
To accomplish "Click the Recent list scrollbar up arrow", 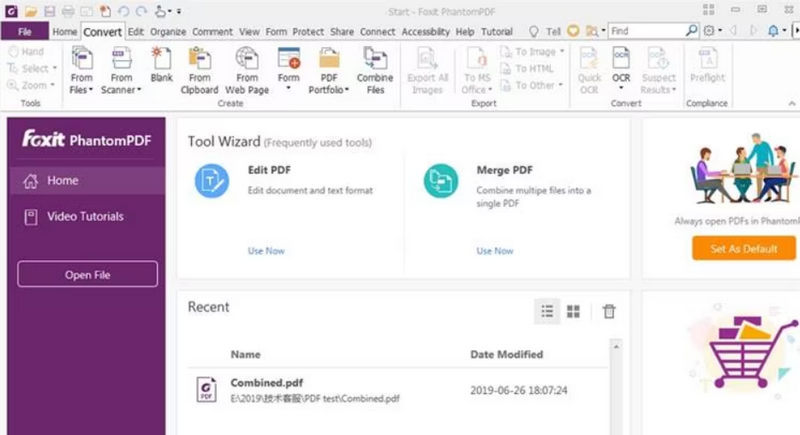I will 616,347.
